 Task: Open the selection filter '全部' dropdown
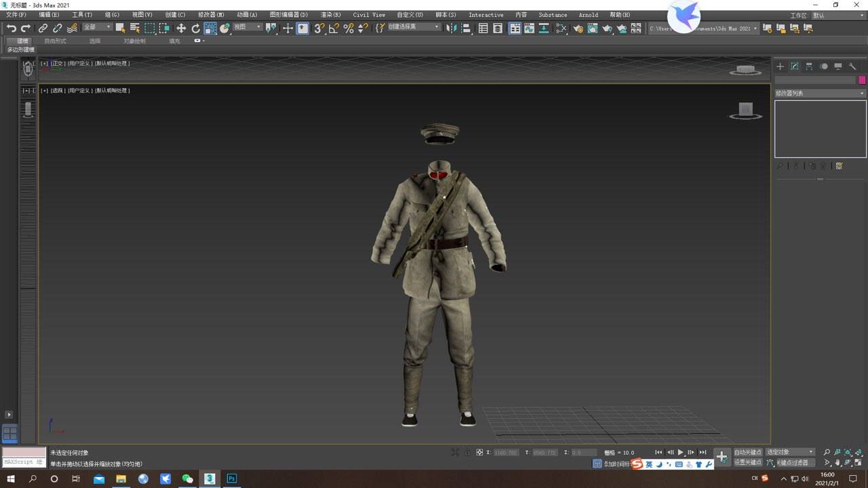97,27
